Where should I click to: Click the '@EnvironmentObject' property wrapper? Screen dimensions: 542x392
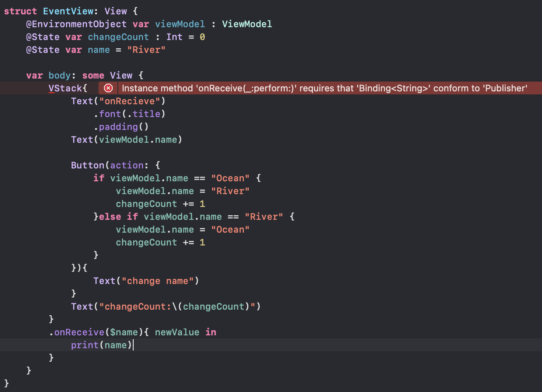[x=76, y=24]
